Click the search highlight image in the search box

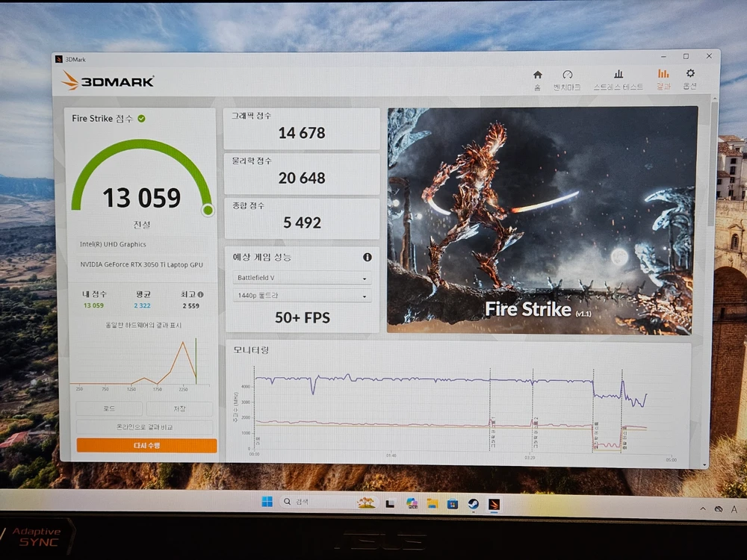coord(366,503)
